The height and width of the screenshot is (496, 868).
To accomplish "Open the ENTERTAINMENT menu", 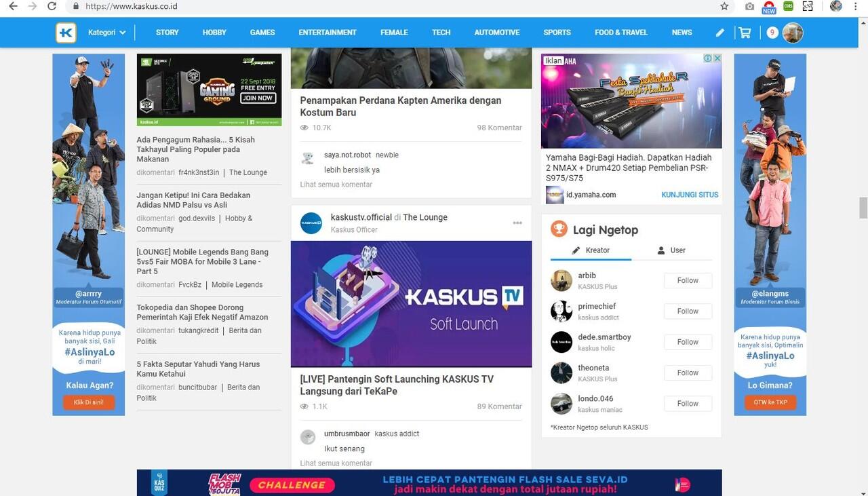I will tap(328, 33).
